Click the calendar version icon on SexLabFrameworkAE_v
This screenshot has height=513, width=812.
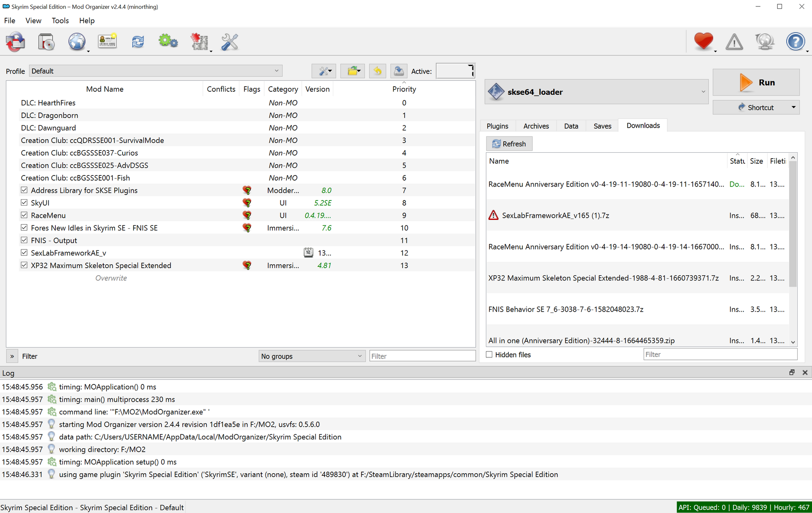coord(308,253)
